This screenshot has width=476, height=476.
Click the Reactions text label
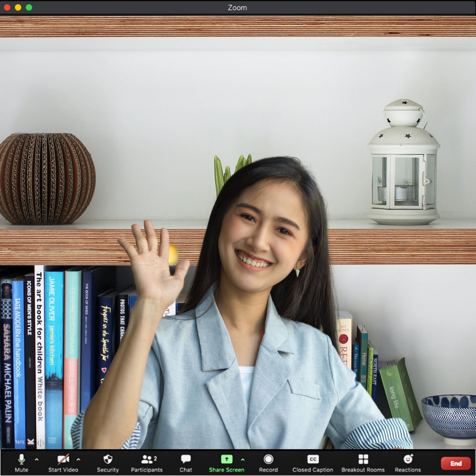[x=408, y=470]
